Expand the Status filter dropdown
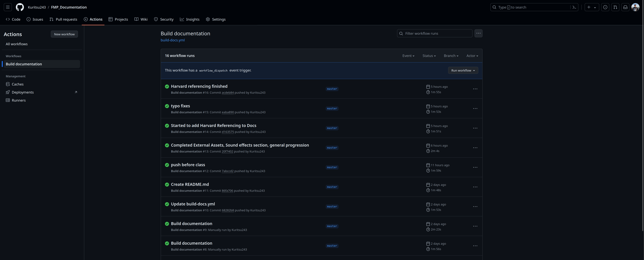 (429, 56)
